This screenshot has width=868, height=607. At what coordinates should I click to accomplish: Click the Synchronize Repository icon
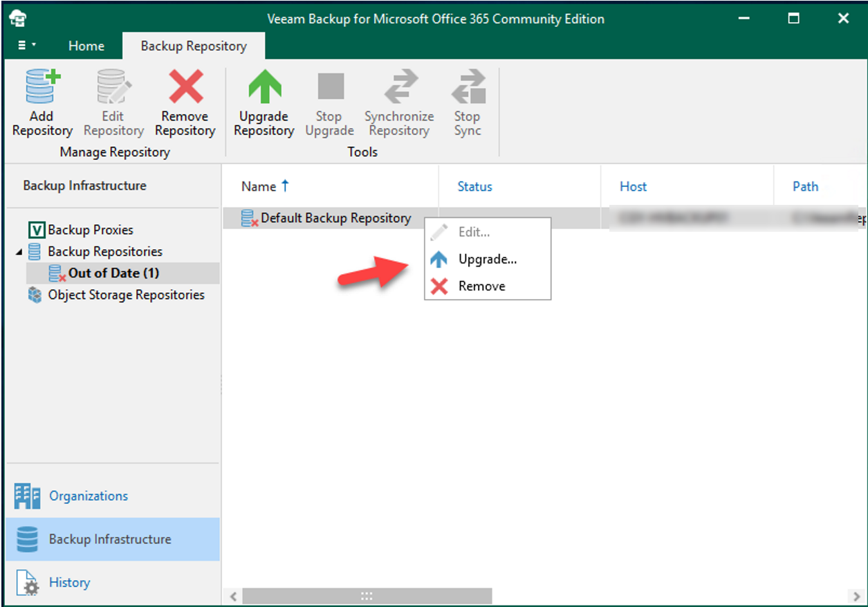[x=400, y=87]
